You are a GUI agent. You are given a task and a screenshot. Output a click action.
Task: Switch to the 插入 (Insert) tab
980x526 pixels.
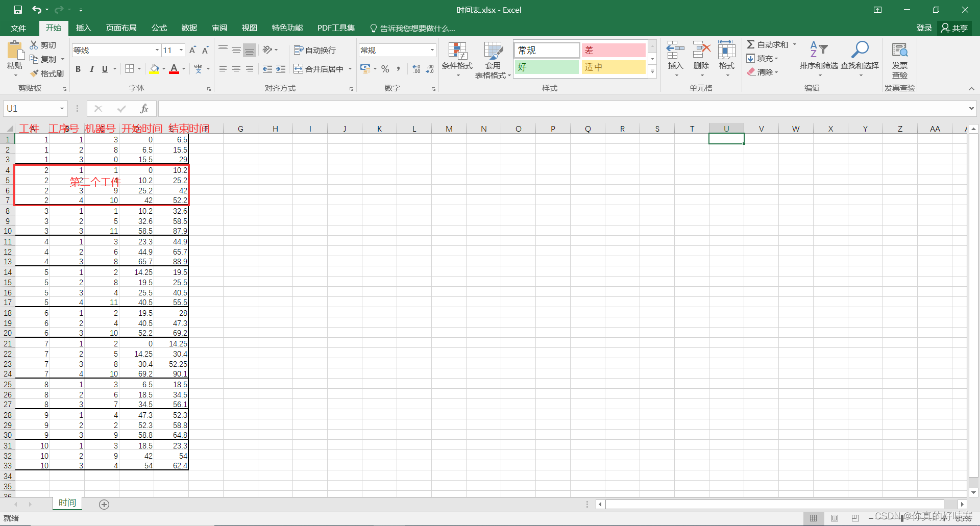83,28
